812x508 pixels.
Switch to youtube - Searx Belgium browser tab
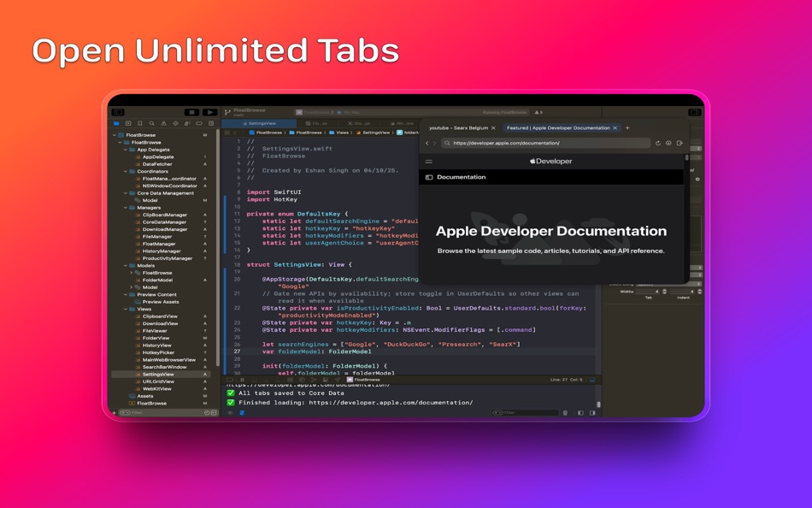(458, 127)
